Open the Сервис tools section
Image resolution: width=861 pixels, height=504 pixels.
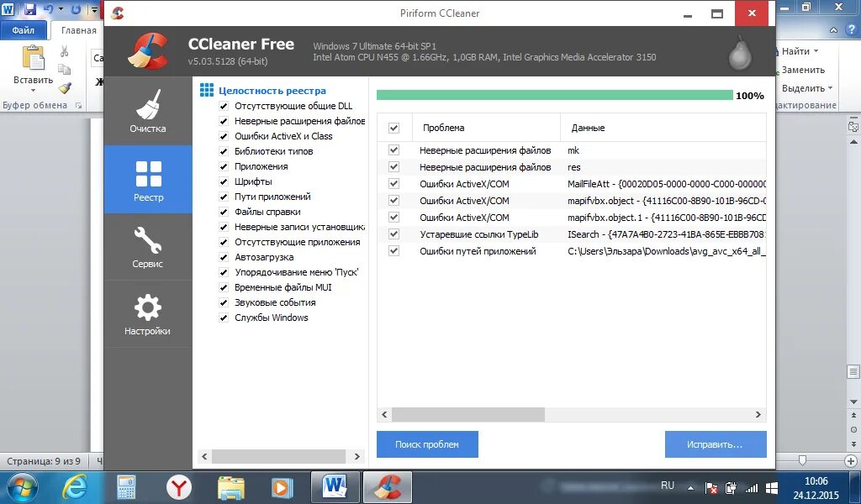[x=148, y=247]
